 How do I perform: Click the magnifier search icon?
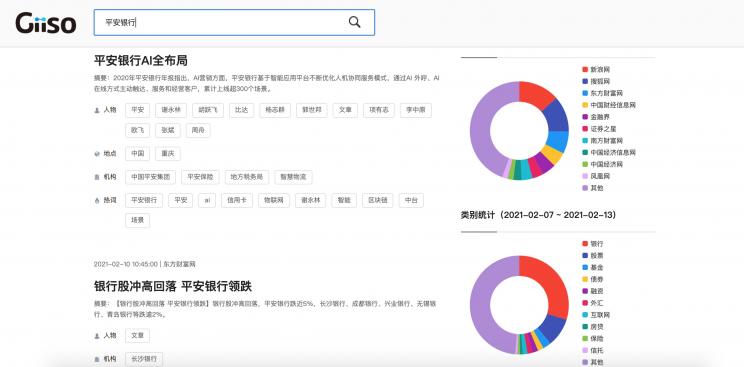coord(354,22)
